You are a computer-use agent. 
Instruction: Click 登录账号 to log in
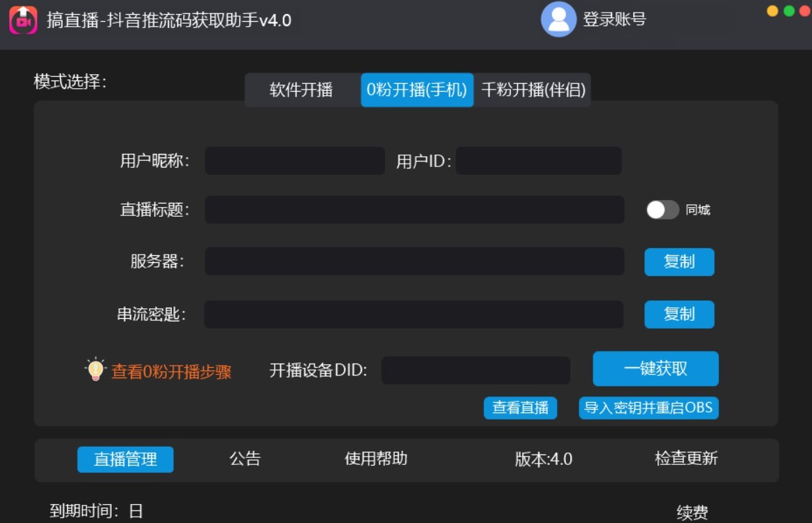[615, 19]
